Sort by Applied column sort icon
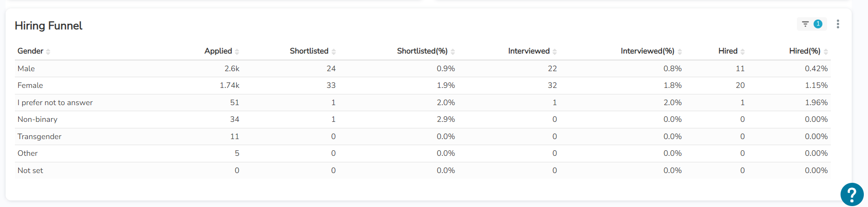This screenshot has height=207, width=868. pos(237,52)
